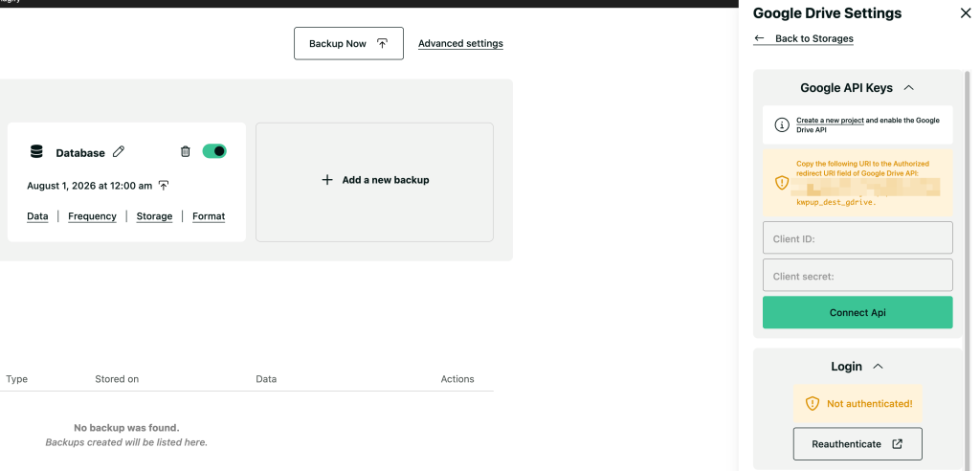Click the Connect Api button
This screenshot has width=980, height=471.
pos(857,312)
